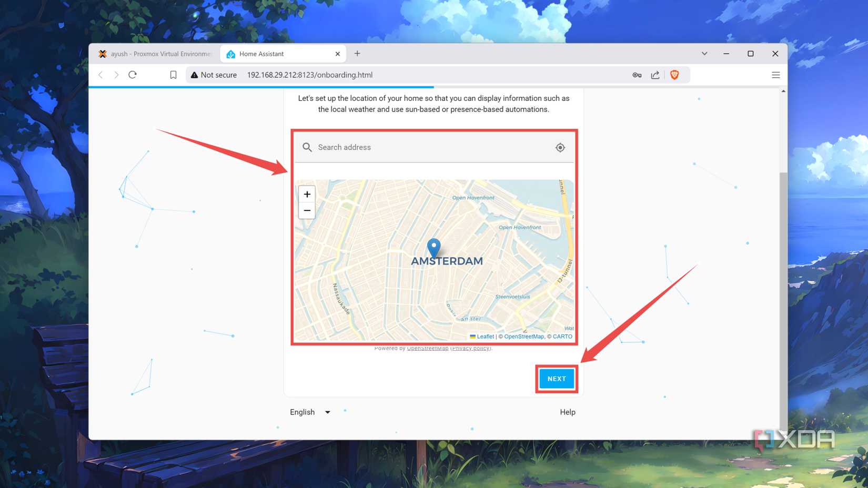Image resolution: width=868 pixels, height=488 pixels.
Task: Bookmark this page with the bookmark icon
Action: [173, 75]
